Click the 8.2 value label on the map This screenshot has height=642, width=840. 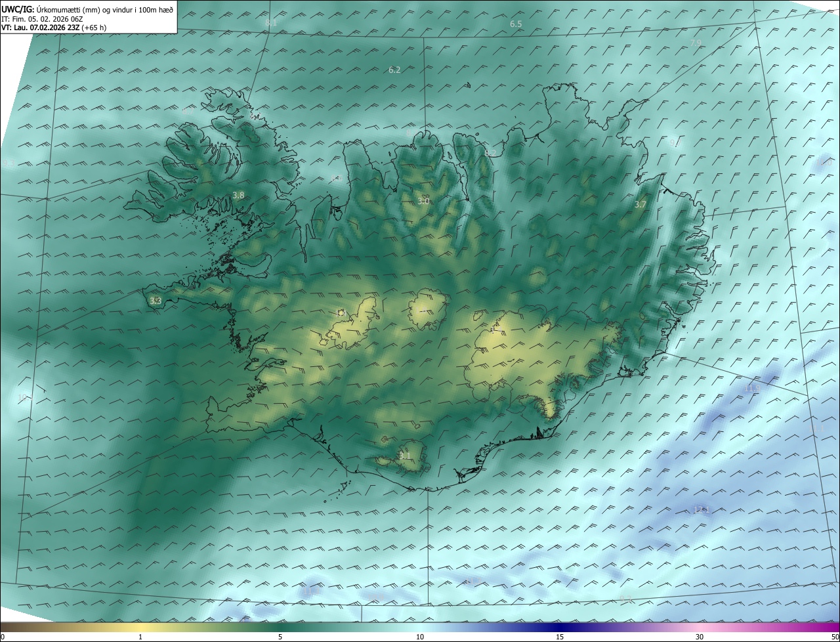(490, 153)
